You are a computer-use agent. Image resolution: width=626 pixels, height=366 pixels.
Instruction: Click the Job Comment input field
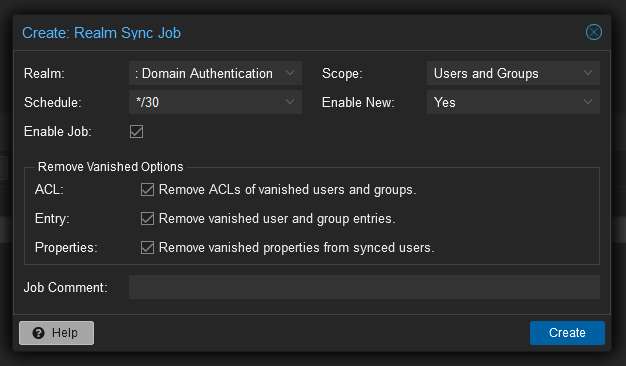364,287
